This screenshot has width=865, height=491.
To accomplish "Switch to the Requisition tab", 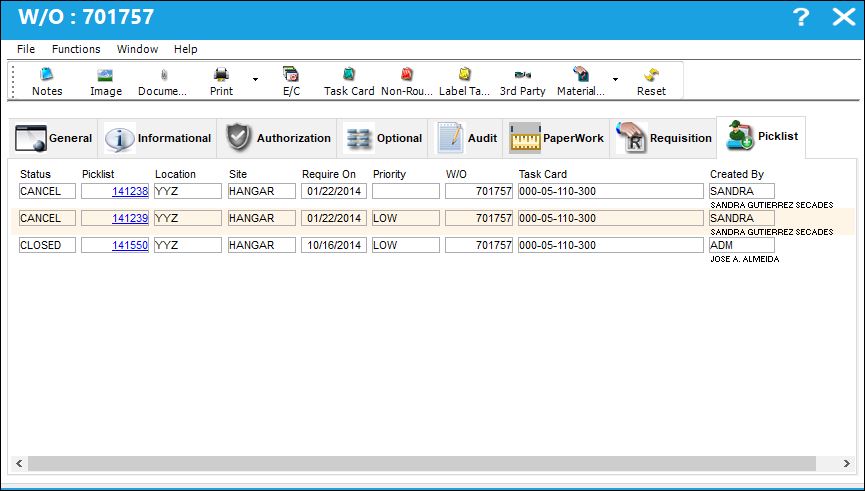I will pyautogui.click(x=663, y=138).
